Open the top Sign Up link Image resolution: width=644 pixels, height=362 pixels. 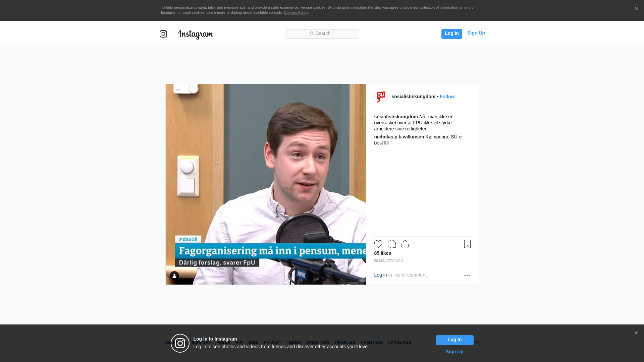476,33
